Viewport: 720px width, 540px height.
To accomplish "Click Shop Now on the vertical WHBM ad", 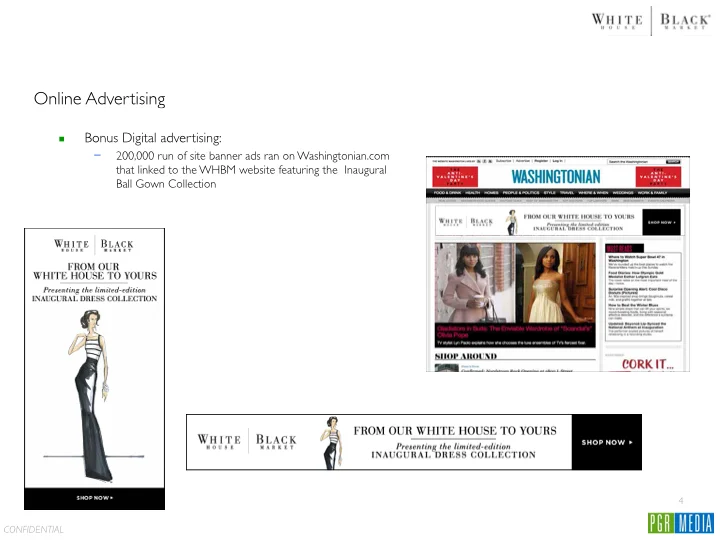I will [94, 498].
